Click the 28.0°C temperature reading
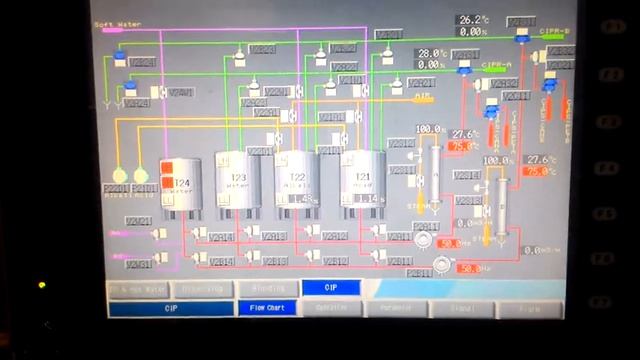 (432, 53)
